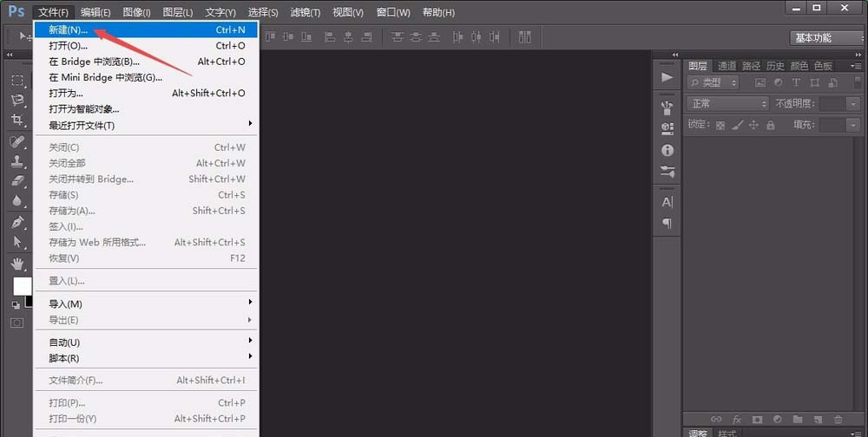Toggle adjustment layer filter
The width and height of the screenshot is (868, 437).
779,82
